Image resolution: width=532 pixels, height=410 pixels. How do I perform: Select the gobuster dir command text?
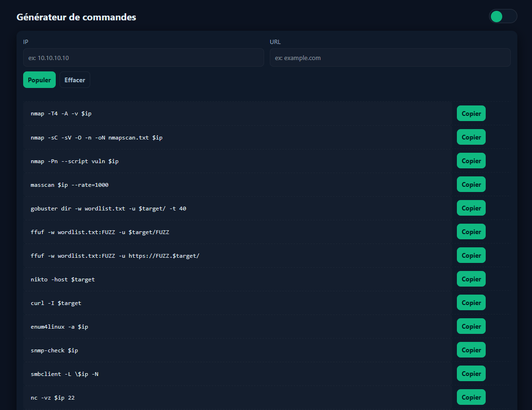tap(109, 209)
